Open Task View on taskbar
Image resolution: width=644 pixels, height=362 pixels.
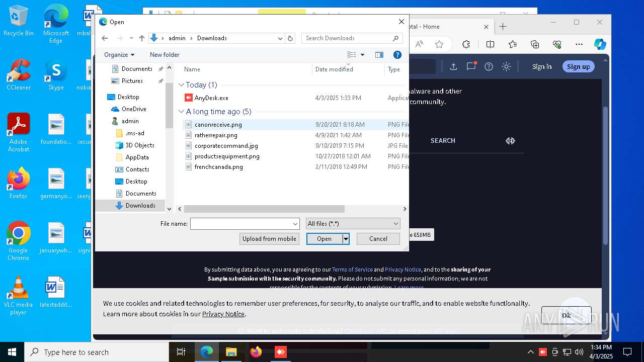click(x=181, y=352)
